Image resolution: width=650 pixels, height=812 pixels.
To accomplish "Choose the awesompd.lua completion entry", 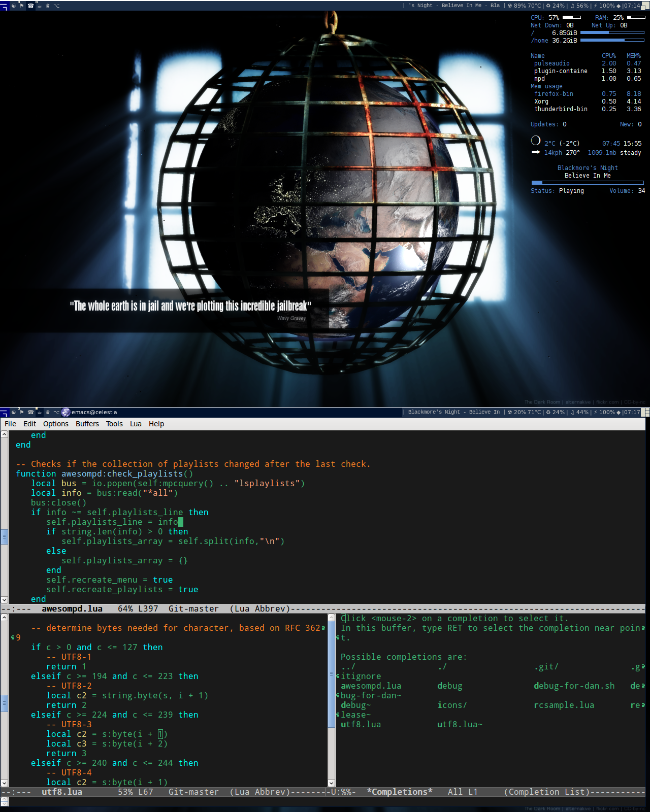I will (371, 686).
